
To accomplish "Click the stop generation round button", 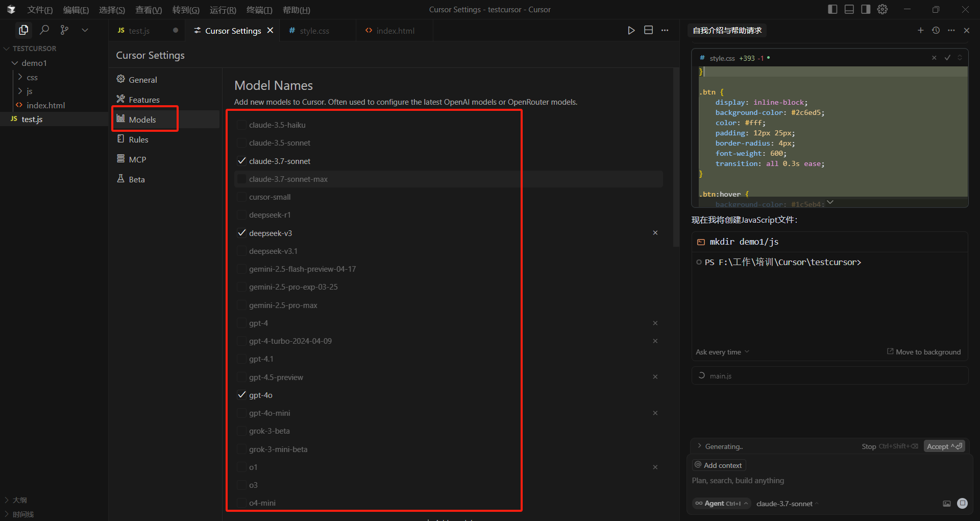I will tap(962, 503).
